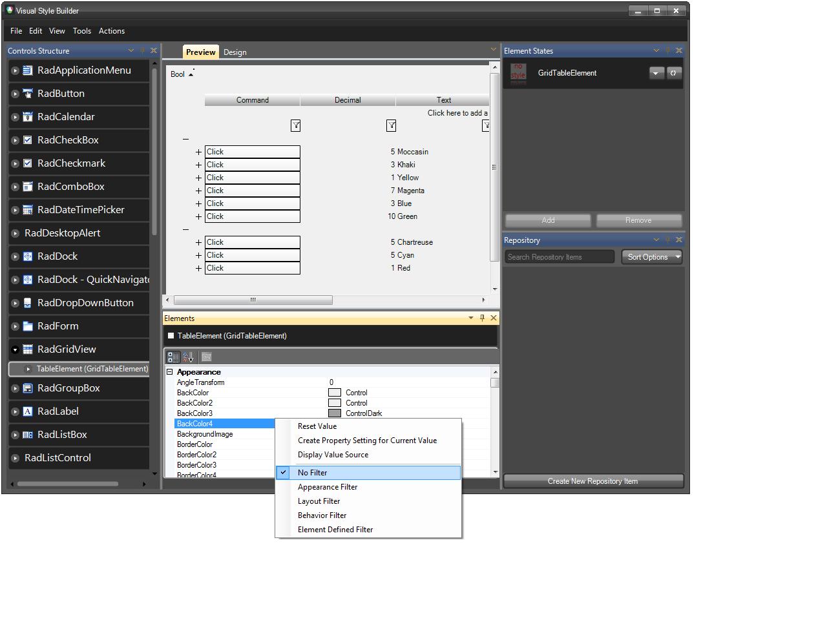Expand the TableElement (GridTableElement) child node

point(28,369)
